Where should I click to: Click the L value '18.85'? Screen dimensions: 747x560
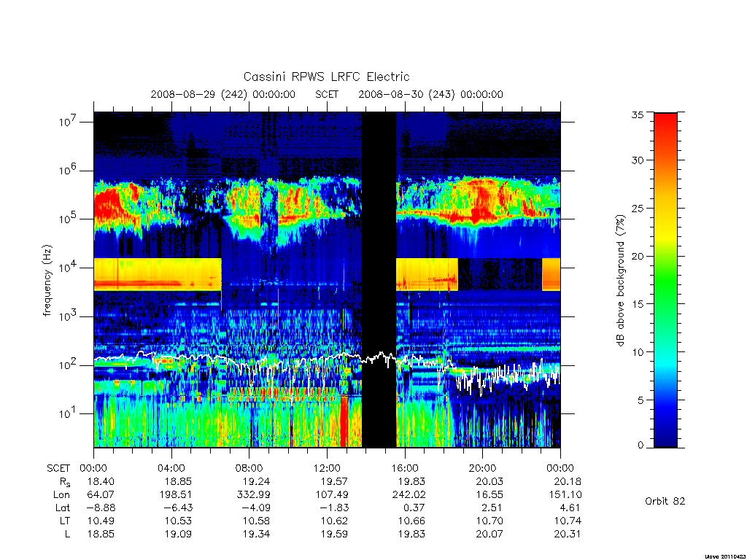[101, 534]
